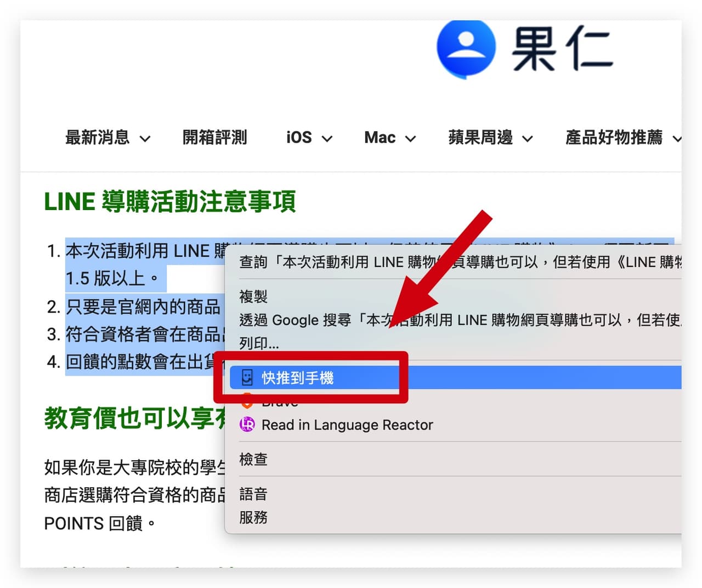Open the 最新消息 navigation link
702x588 pixels.
pyautogui.click(x=97, y=137)
